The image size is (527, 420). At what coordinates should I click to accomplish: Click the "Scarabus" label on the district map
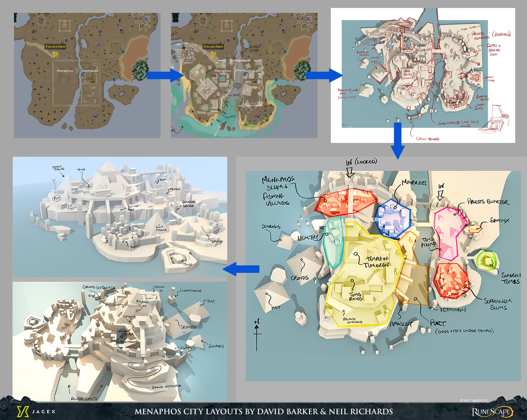point(271,227)
